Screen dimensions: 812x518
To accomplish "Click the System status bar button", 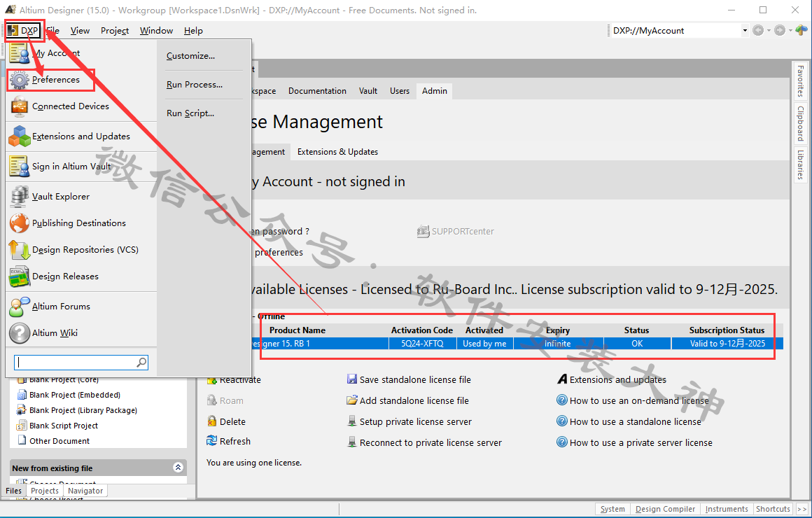I will pos(612,509).
